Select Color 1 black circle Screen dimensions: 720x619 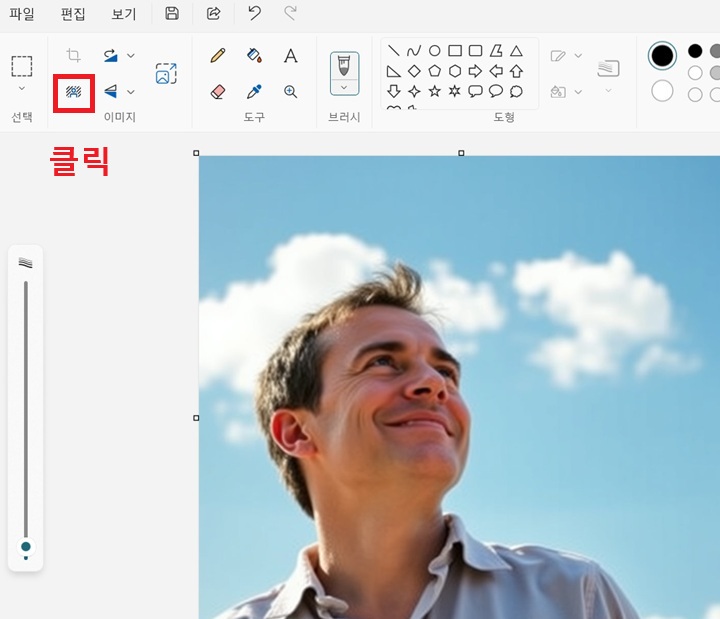click(x=662, y=56)
